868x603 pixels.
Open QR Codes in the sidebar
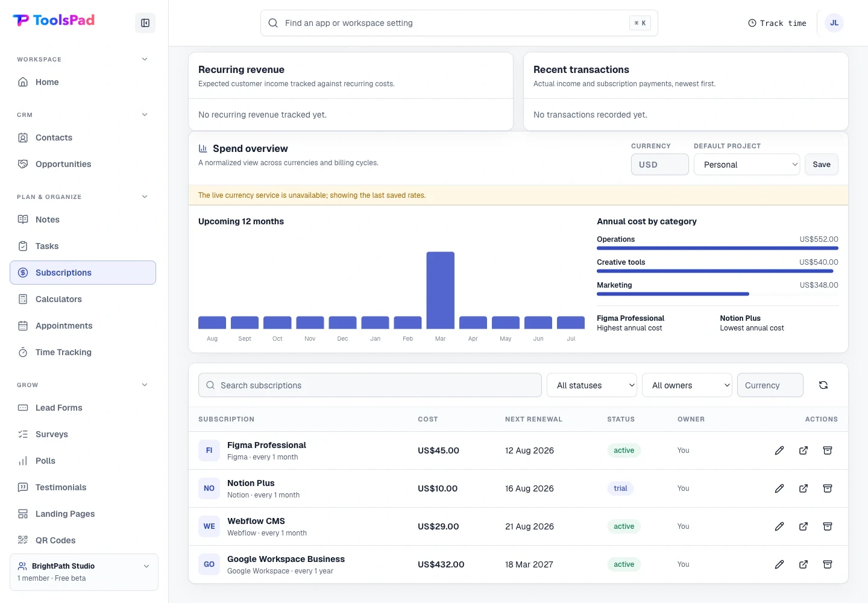pyautogui.click(x=83, y=540)
